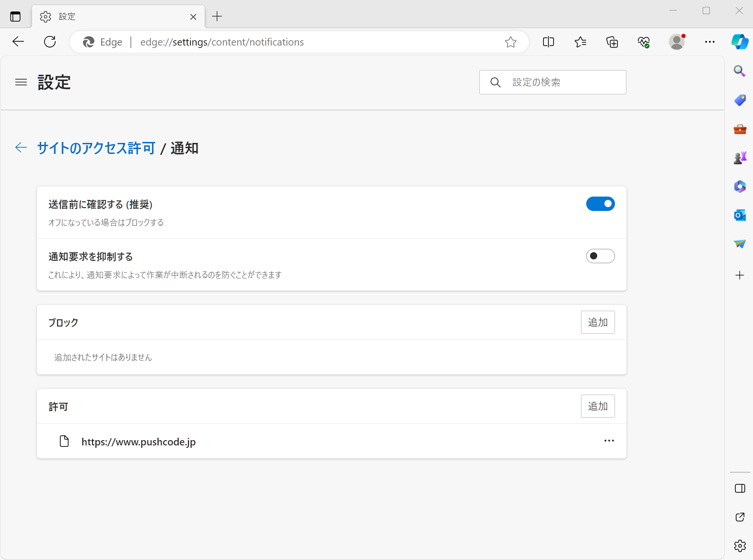Screen dimensions: 753x560
Task: Click the サイトのアクセス許可 breadcrumb link
Action: (x=96, y=148)
